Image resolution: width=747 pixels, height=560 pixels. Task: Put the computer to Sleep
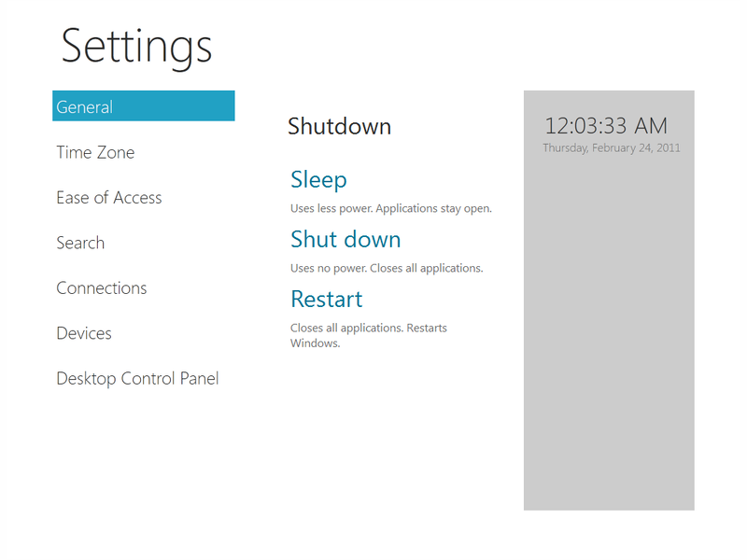click(x=318, y=179)
